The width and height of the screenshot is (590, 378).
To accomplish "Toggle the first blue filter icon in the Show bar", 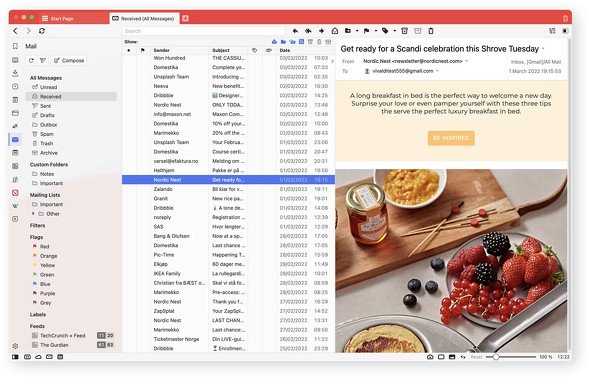I will click(274, 42).
